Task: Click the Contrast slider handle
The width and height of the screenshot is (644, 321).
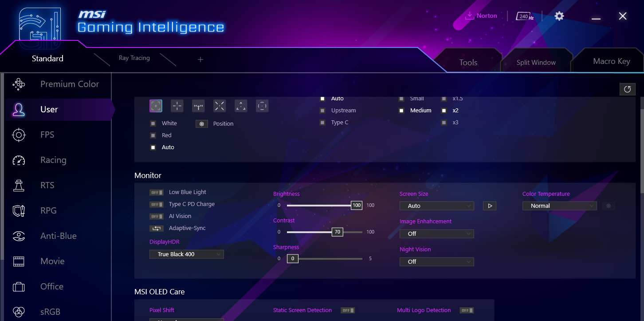Action: click(338, 232)
